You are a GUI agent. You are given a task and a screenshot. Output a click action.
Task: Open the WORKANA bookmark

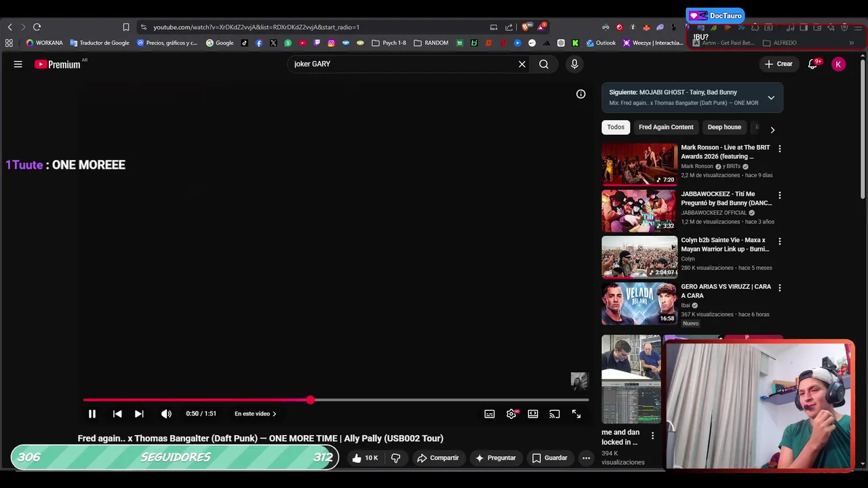(44, 43)
